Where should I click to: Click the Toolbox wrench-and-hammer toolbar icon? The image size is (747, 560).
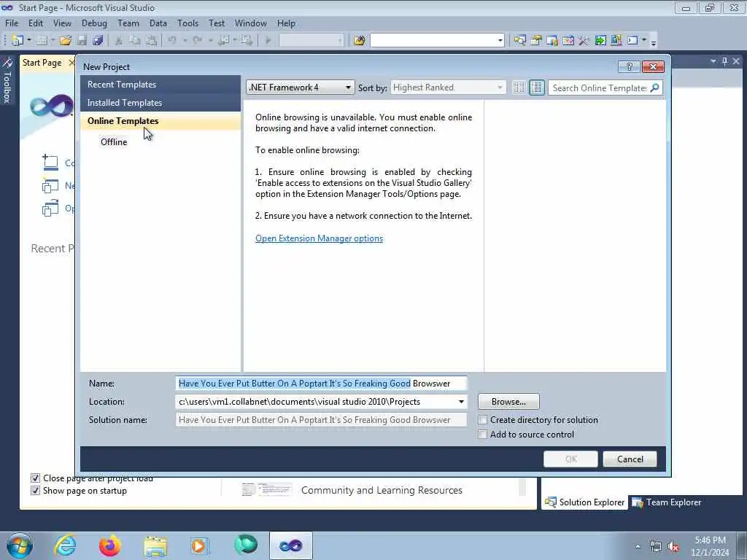584,41
